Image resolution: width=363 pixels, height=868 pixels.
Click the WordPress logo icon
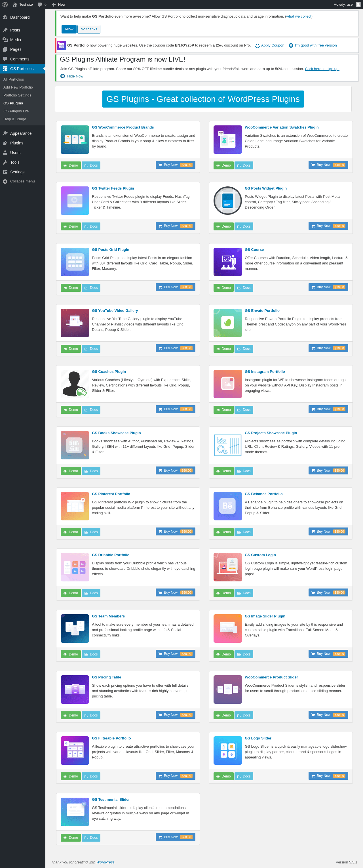[5, 4]
